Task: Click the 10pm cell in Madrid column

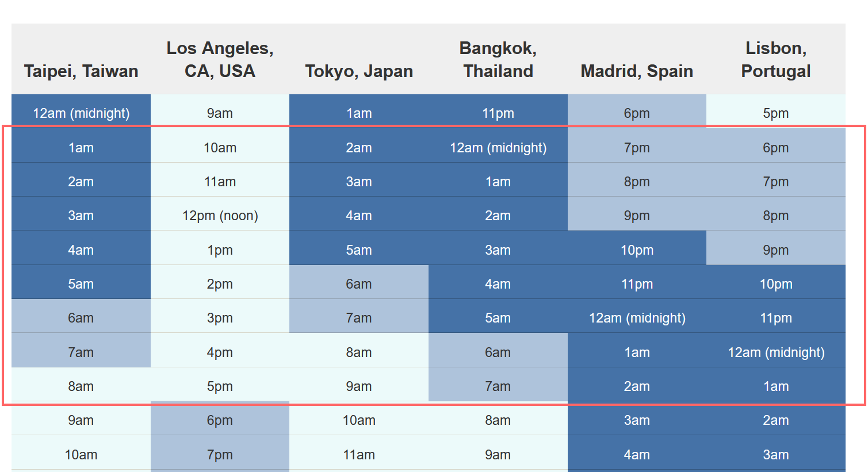Action: point(637,250)
